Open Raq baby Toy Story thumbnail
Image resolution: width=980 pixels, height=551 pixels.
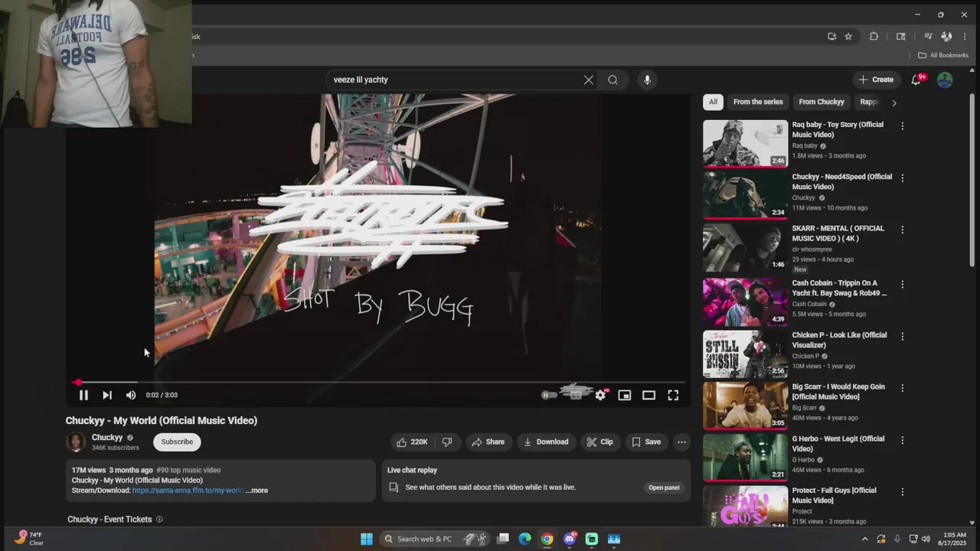point(745,143)
